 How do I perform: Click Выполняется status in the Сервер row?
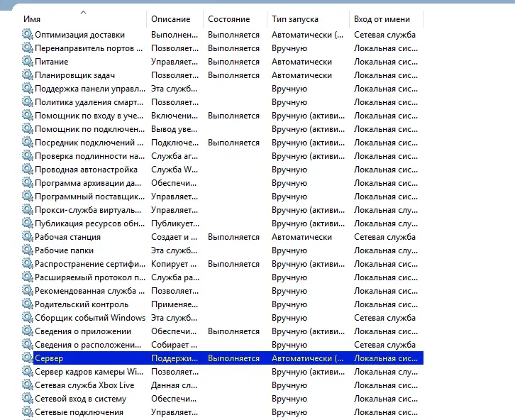coord(233,358)
